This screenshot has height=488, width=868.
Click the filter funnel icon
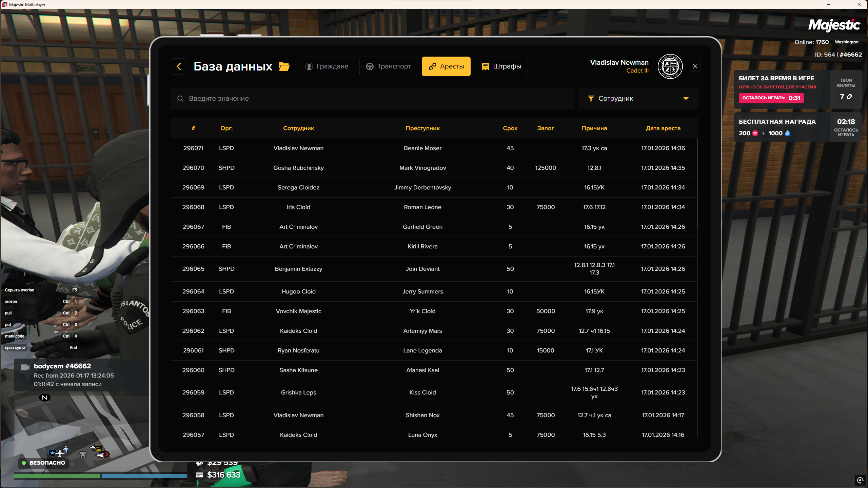pyautogui.click(x=591, y=99)
